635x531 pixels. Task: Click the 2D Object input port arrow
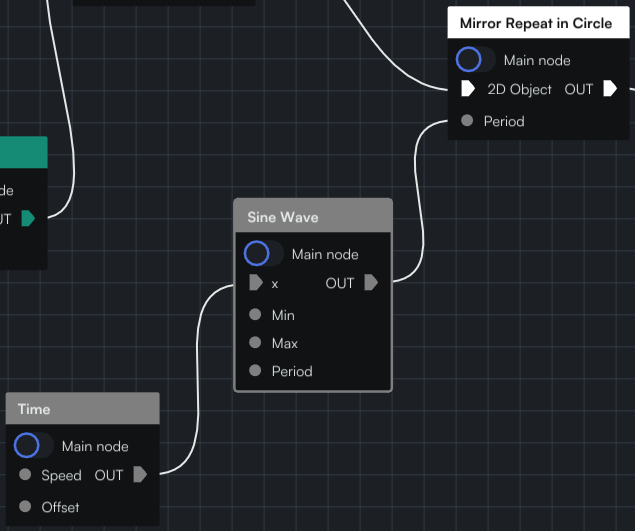click(x=468, y=88)
